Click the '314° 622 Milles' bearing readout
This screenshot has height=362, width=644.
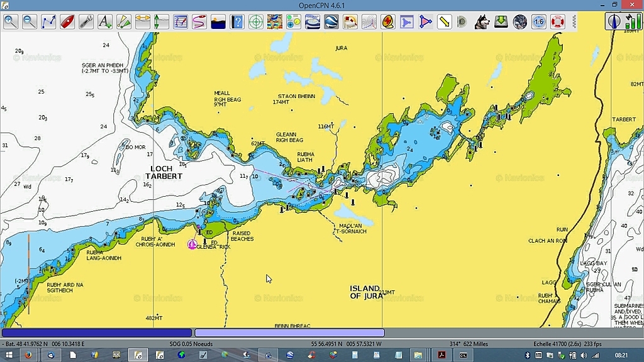[469, 344]
